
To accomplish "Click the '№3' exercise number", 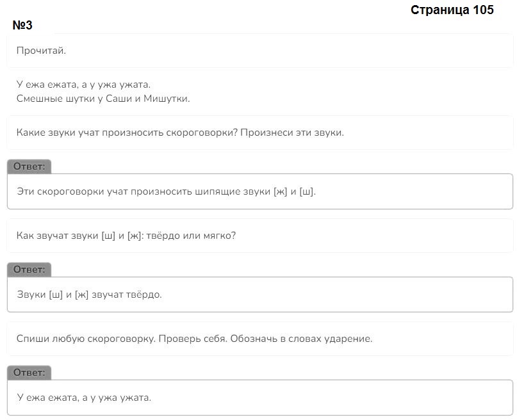I will click(x=22, y=25).
